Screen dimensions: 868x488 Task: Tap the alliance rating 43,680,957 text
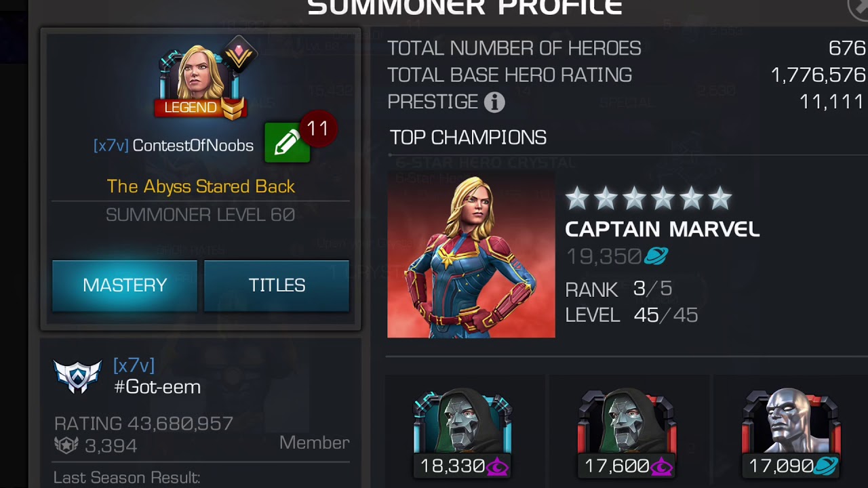144,424
